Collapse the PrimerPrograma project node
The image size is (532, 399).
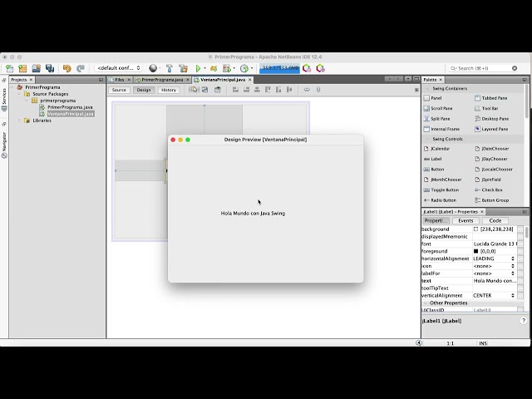12,87
